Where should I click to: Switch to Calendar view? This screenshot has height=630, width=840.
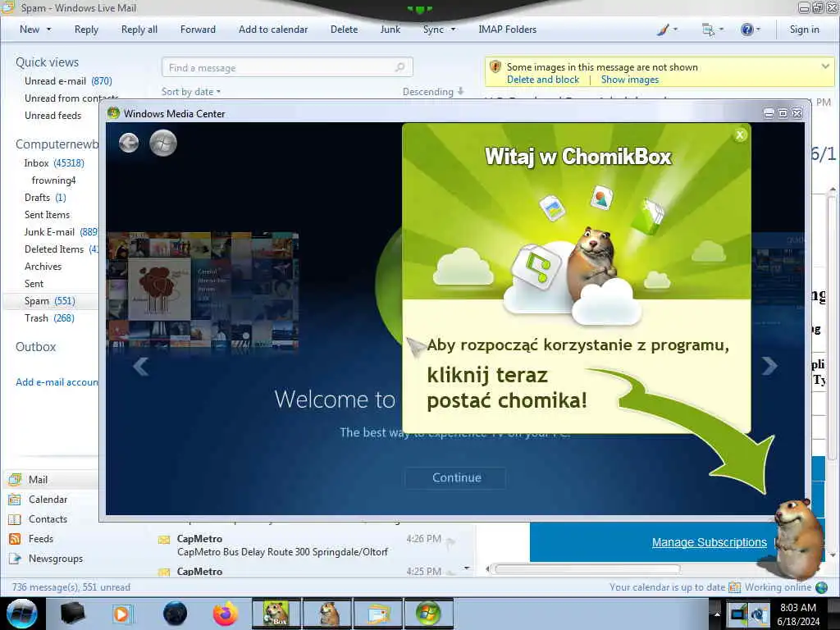click(39, 500)
